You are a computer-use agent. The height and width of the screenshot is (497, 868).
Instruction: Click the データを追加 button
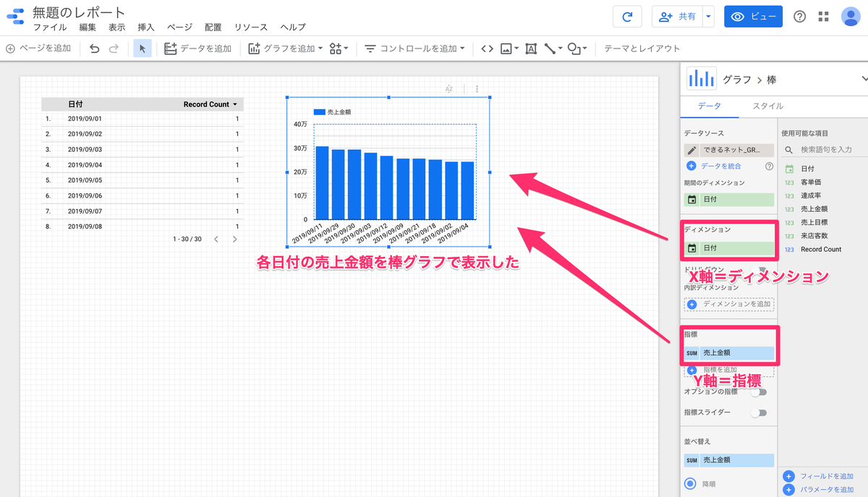[x=198, y=48]
